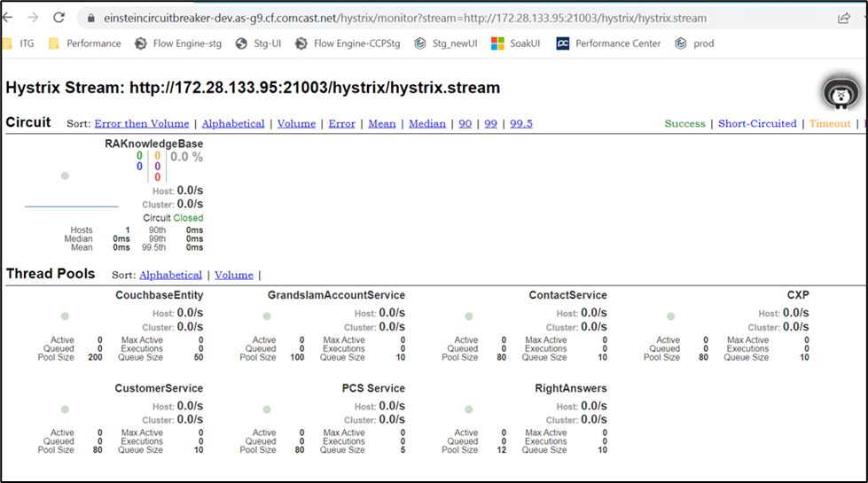
Task: Click the Circuit section heading
Action: [28, 122]
